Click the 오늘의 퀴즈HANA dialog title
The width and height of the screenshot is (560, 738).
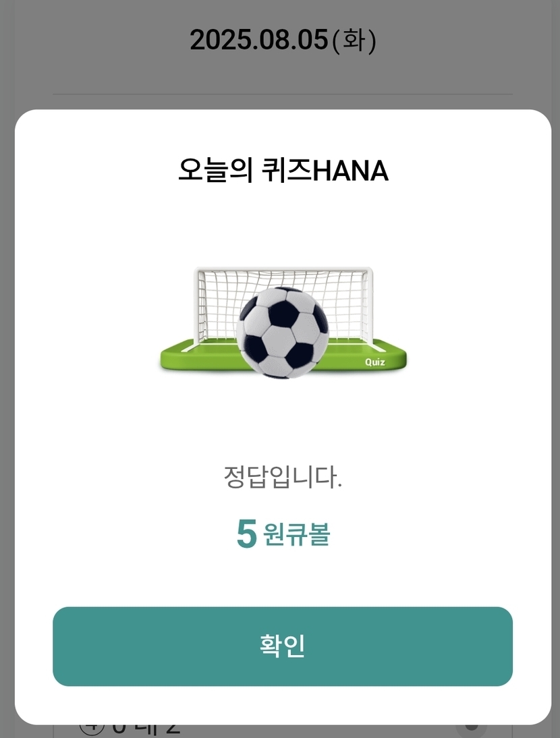(x=283, y=171)
